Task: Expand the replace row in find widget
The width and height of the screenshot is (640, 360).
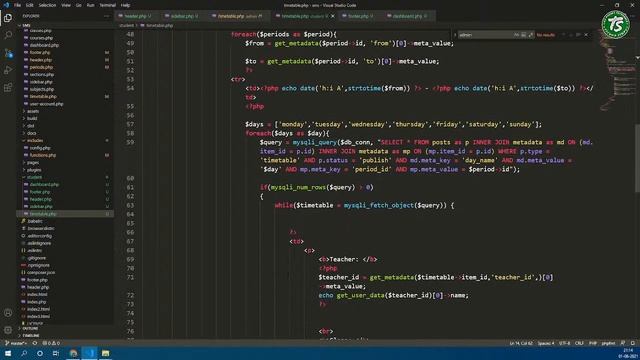Action: click(455, 35)
